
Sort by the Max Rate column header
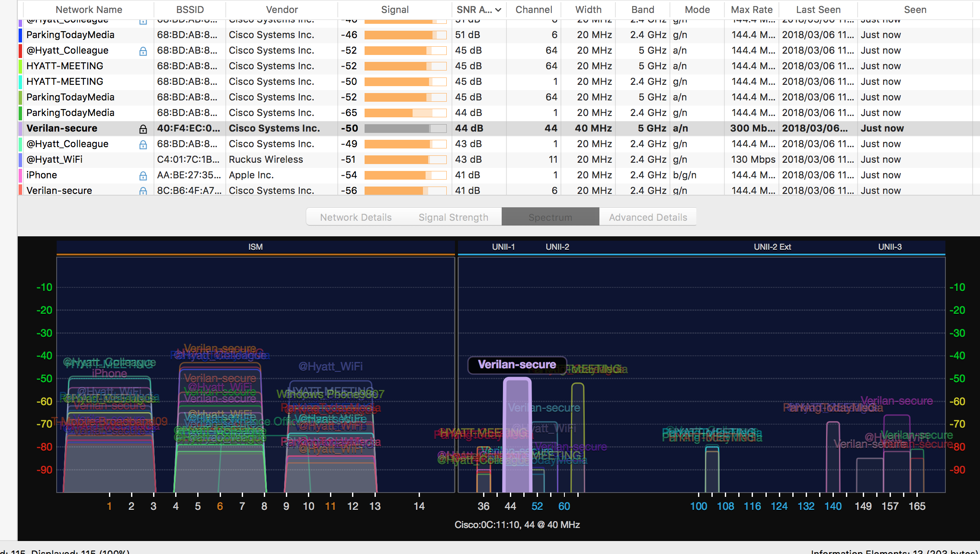pyautogui.click(x=752, y=10)
